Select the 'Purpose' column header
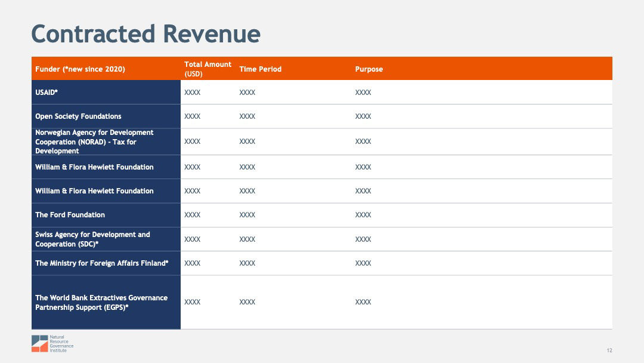This screenshot has width=644, height=363. click(482, 69)
